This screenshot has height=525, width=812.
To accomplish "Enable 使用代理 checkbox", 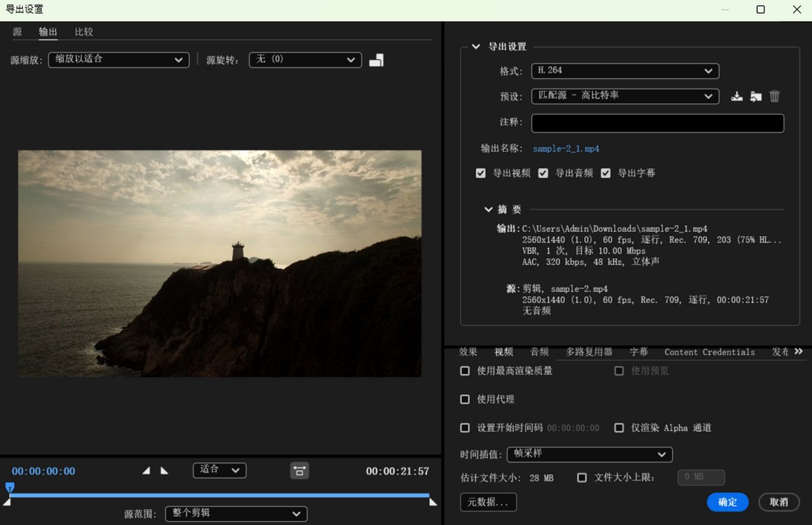I will tap(465, 399).
